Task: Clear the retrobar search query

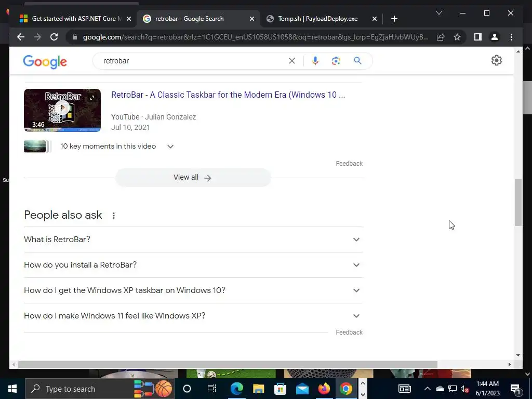Action: (292, 61)
